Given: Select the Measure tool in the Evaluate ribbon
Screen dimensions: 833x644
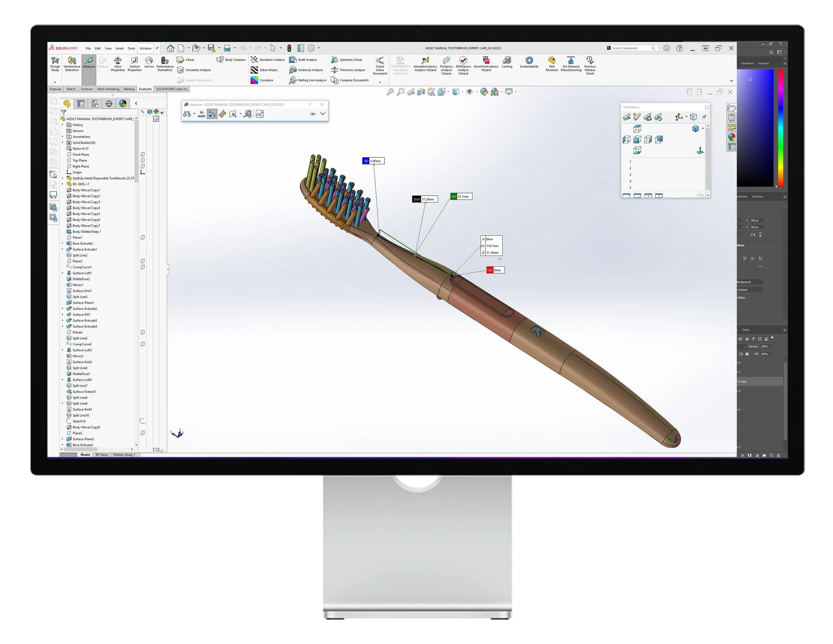Looking at the screenshot, I should [x=89, y=64].
